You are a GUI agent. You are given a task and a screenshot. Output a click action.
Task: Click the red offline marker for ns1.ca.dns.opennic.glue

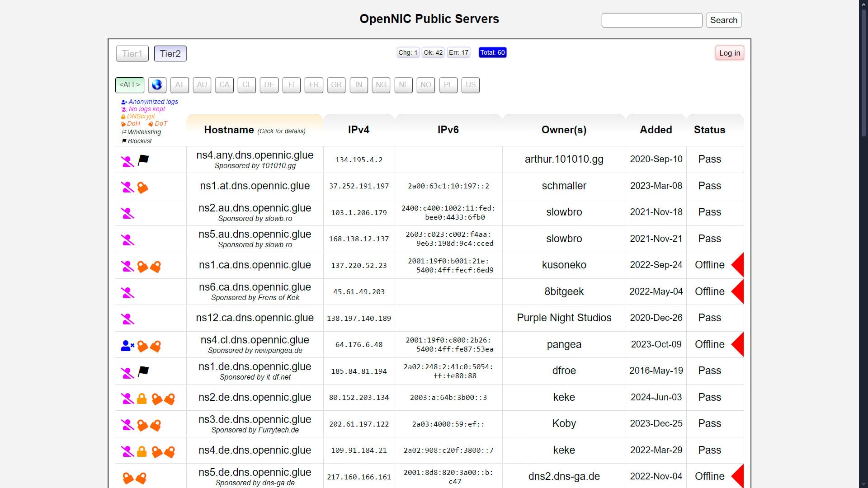tap(737, 265)
